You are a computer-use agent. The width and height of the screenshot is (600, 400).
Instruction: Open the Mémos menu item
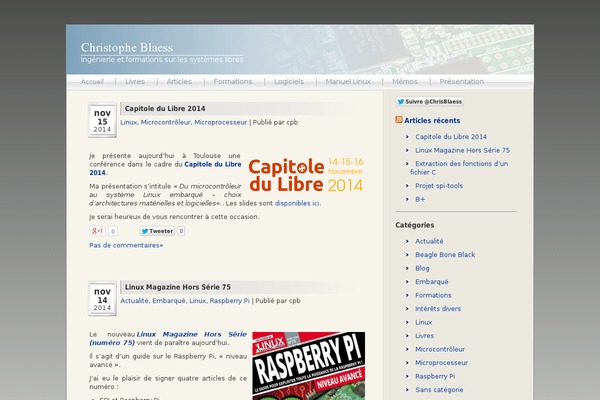click(405, 82)
